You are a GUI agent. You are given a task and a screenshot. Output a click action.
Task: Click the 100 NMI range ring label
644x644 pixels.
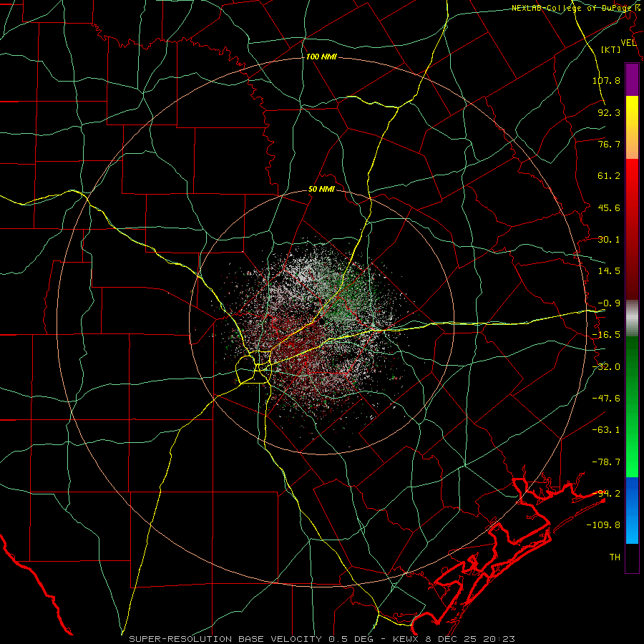click(321, 57)
